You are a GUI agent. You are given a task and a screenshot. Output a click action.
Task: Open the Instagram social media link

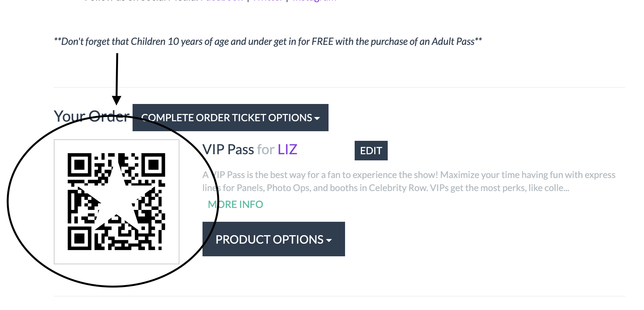[314, 1]
